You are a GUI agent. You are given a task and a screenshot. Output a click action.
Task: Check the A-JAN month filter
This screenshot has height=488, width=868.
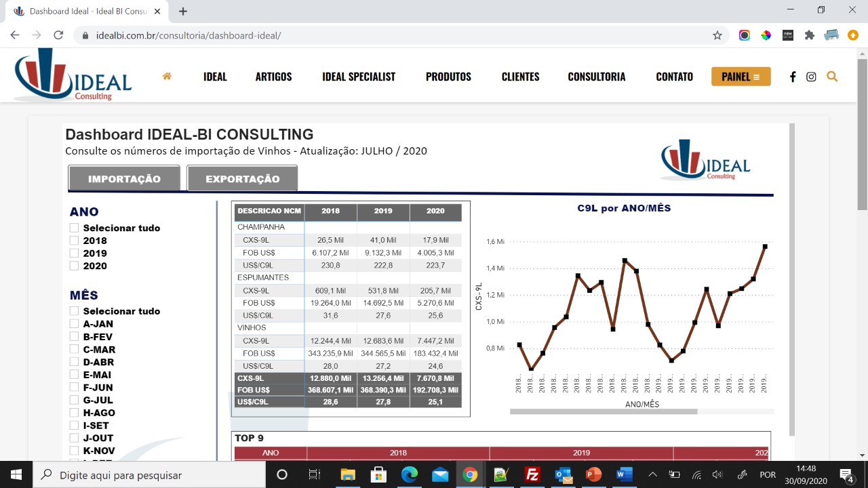(75, 324)
